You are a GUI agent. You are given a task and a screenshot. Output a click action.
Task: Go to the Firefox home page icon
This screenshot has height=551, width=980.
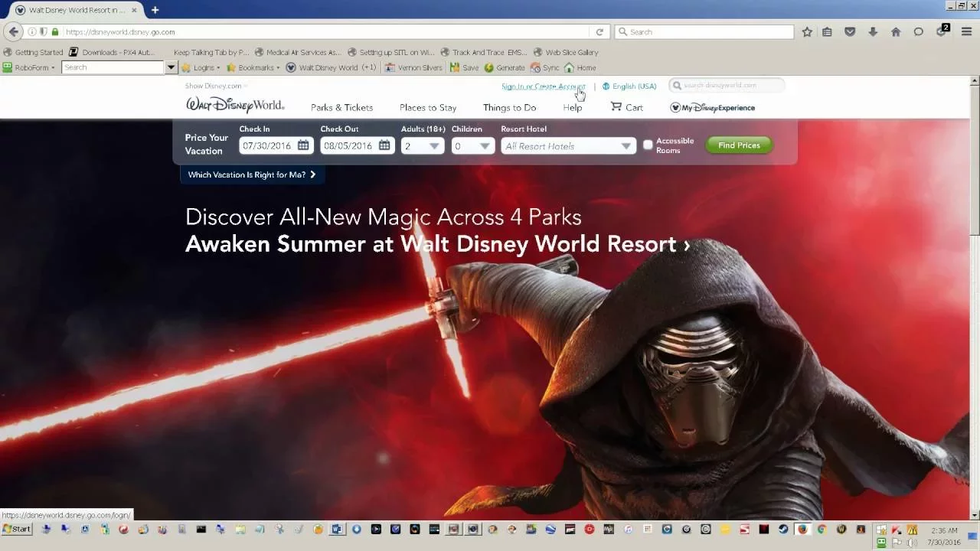coord(896,32)
